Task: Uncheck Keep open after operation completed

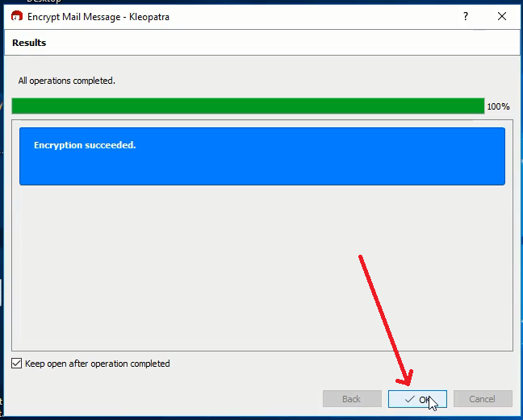Action: tap(17, 364)
